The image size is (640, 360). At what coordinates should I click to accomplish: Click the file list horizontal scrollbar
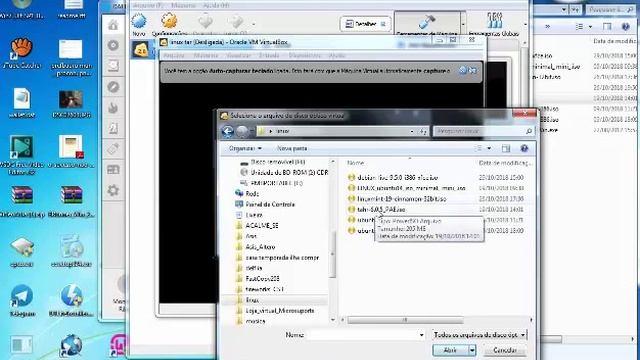[x=405, y=320]
